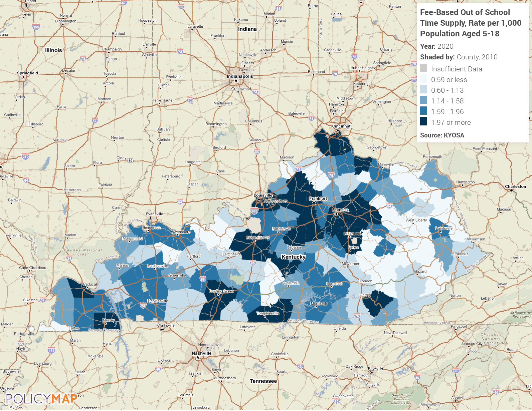Click the Indianapolis capital star marker
Image resolution: width=532 pixels, height=411 pixels.
tap(236, 81)
